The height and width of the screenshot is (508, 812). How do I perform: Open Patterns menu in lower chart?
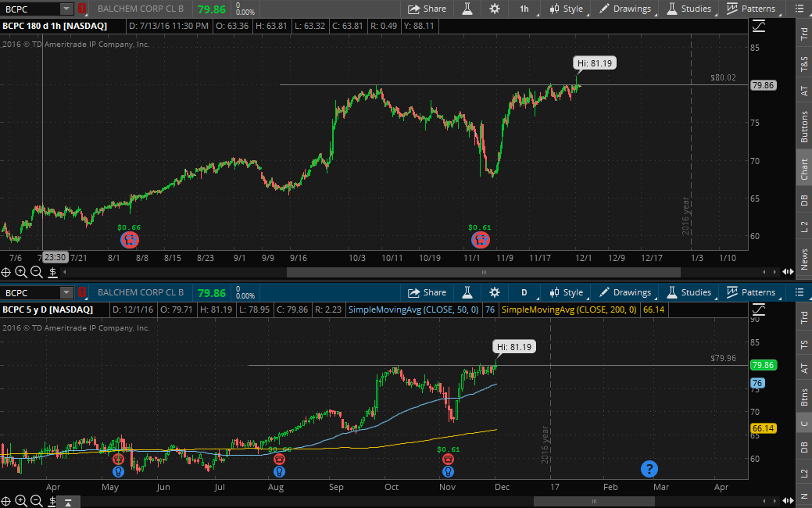[x=751, y=292]
